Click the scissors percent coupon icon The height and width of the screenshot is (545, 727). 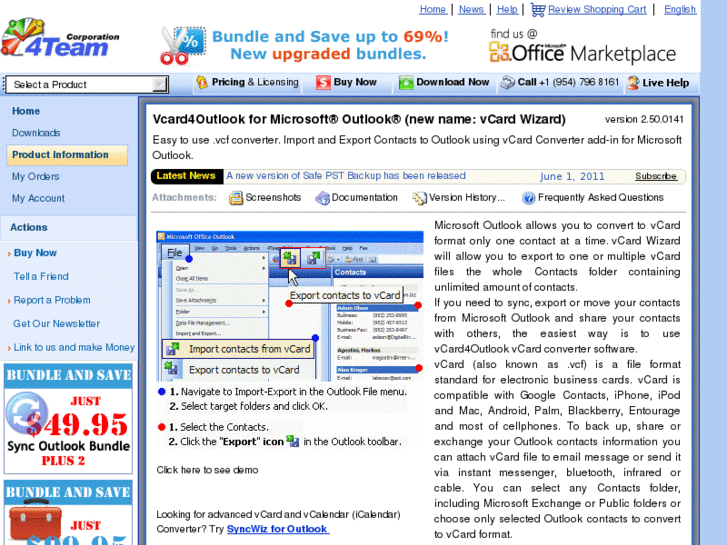pos(182,46)
